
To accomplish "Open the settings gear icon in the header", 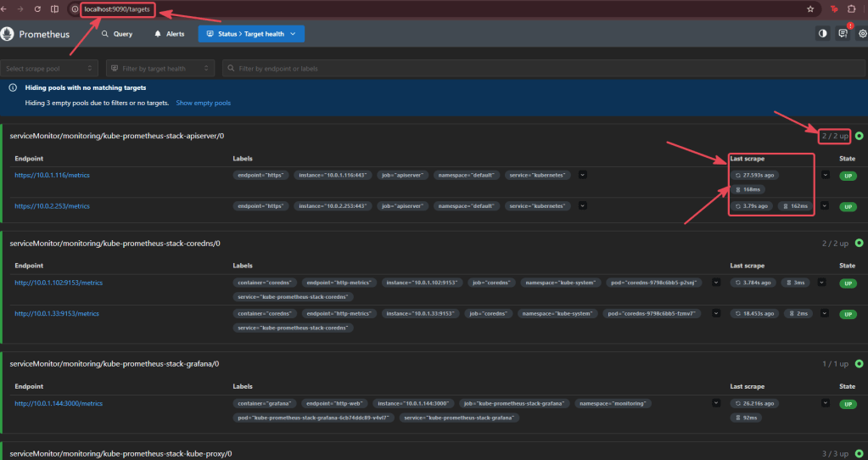I will coord(862,34).
